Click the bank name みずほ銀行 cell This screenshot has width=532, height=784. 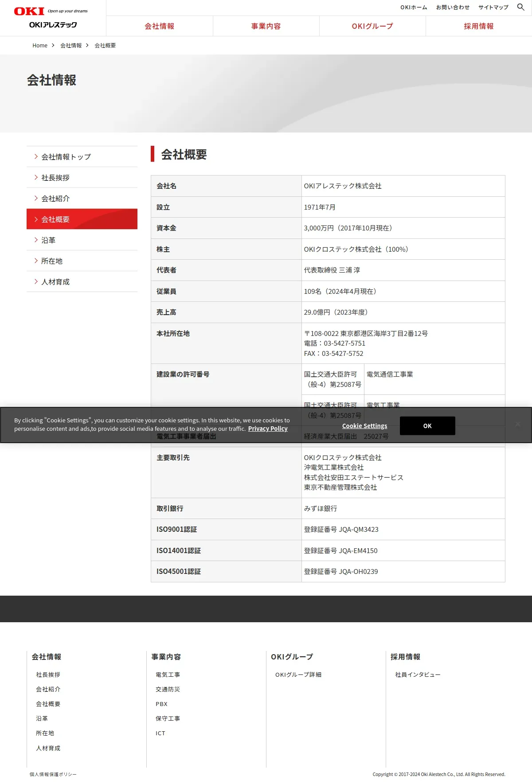pos(403,508)
